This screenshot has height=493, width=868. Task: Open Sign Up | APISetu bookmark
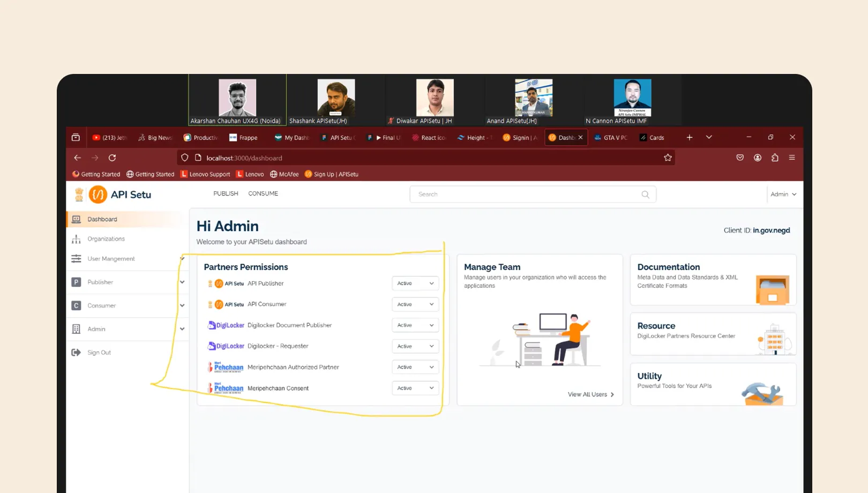[x=332, y=174]
